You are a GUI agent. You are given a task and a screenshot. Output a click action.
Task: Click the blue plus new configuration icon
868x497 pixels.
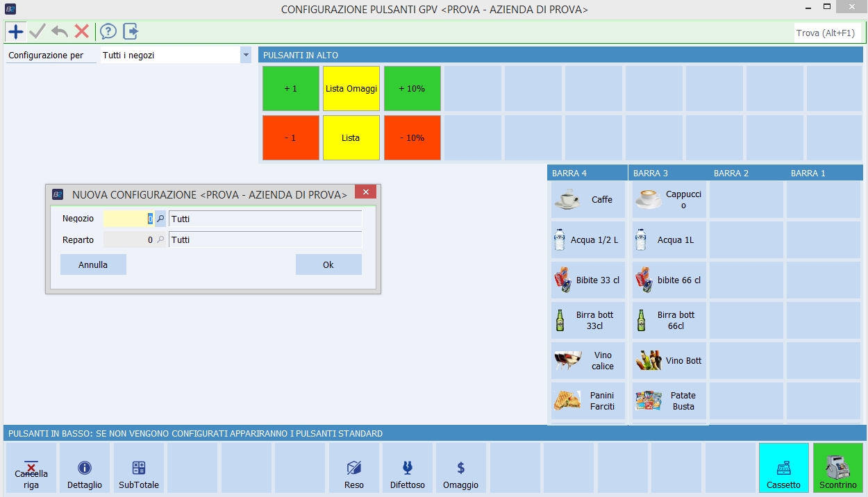tap(15, 31)
